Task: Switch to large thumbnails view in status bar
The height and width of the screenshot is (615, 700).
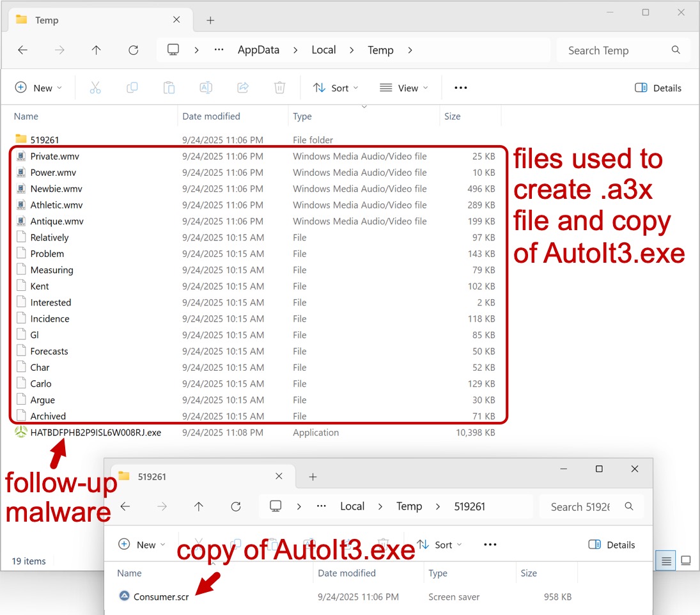Action: 685,561
